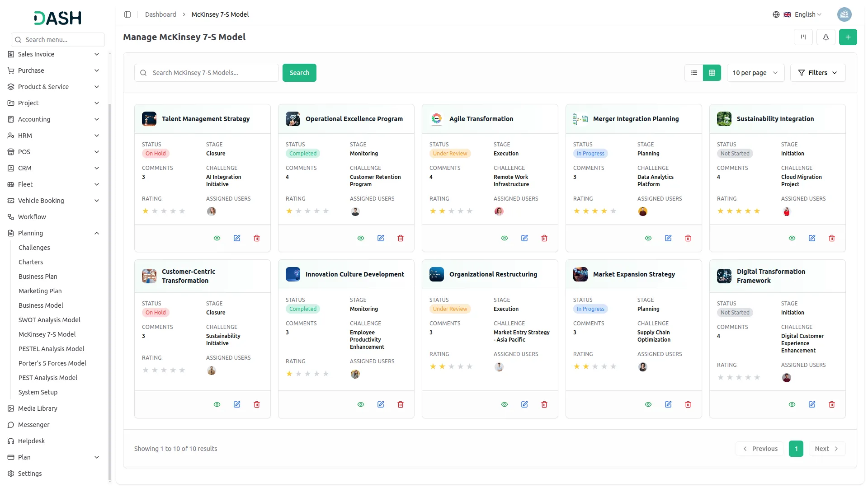Click the globe language icon
The height and width of the screenshot is (488, 868).
pos(776,14)
